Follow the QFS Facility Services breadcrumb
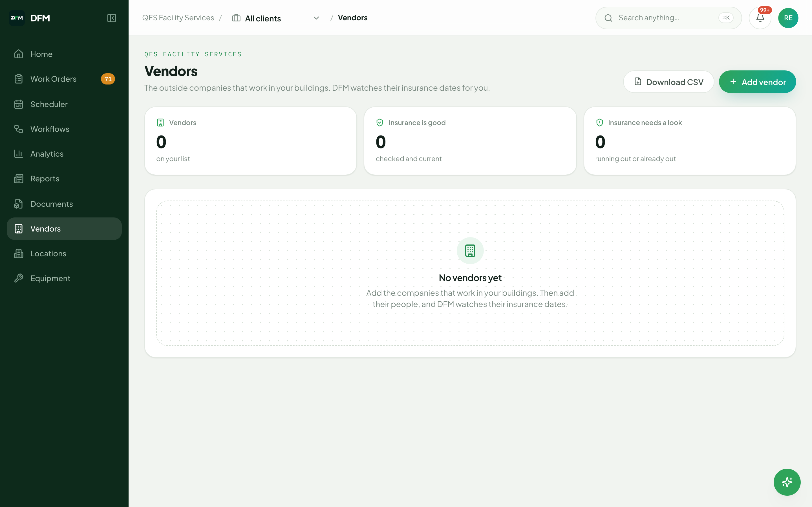Screen dimensions: 812x507 [x=178, y=18]
